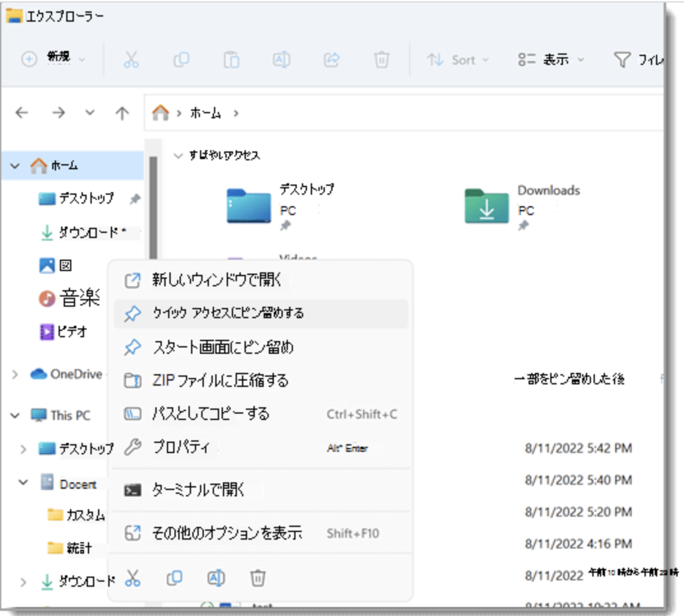
Task: Click the Up arrow navigation button
Action: point(122,113)
